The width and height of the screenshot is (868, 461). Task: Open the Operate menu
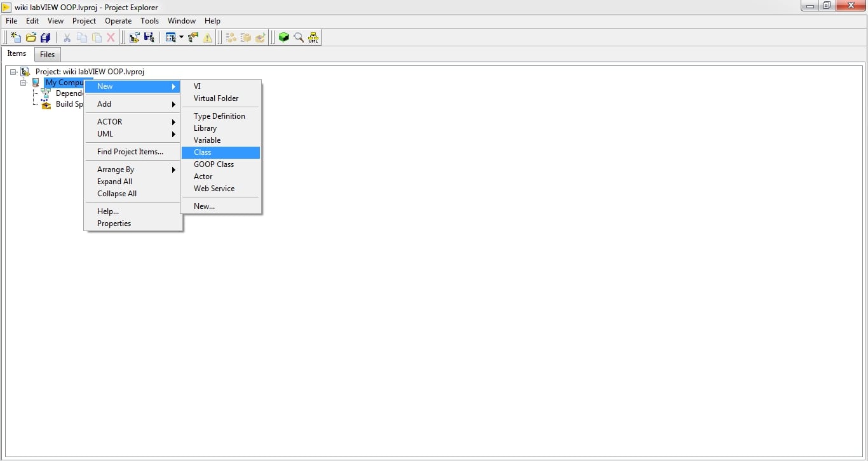118,21
